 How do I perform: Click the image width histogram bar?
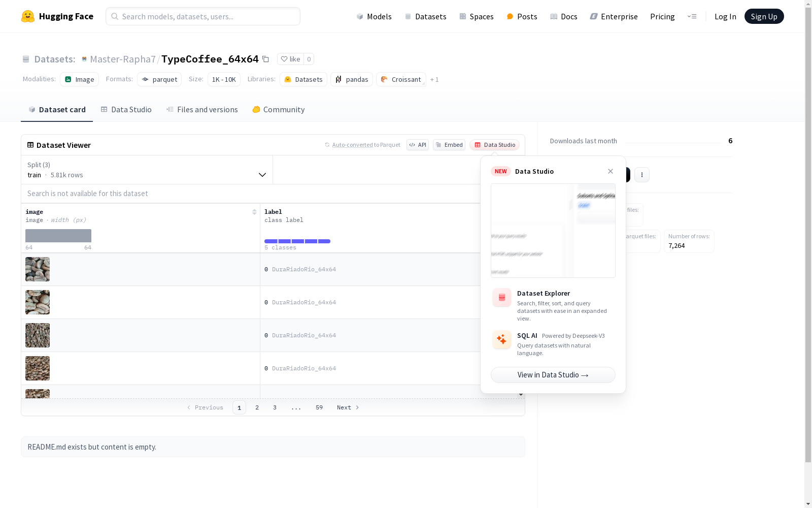[x=58, y=236]
